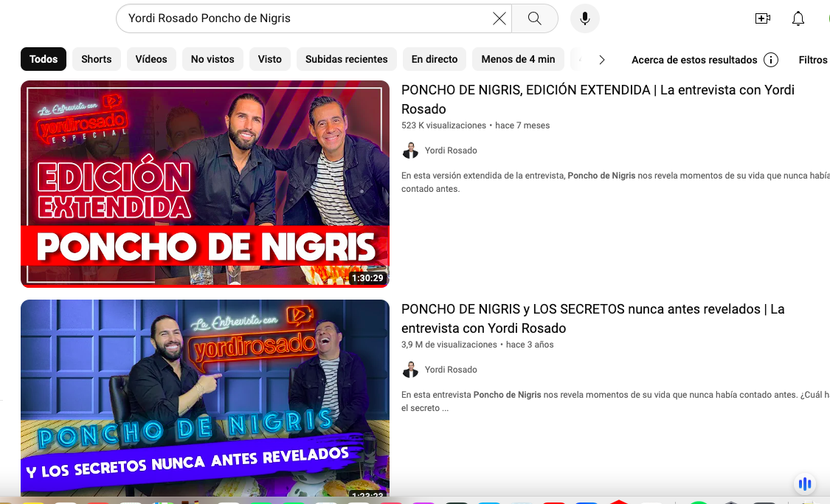Click Yordi Rosado avatar on second result

410,370
